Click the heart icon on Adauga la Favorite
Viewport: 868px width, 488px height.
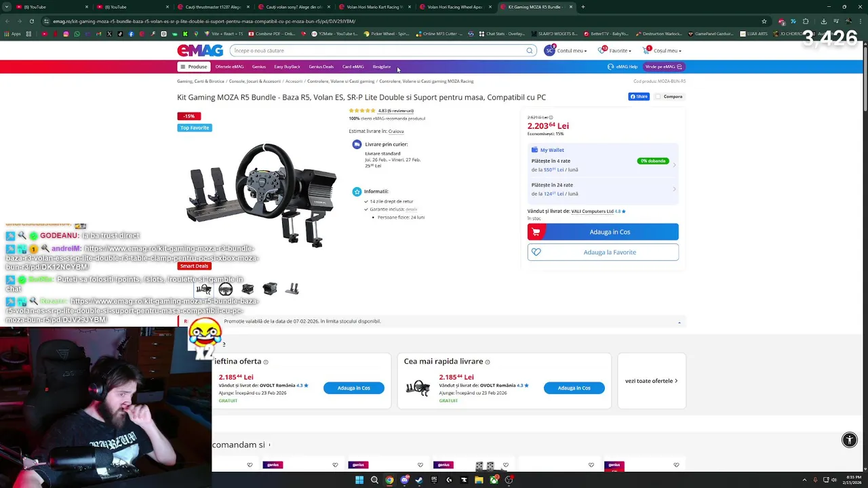(x=536, y=252)
